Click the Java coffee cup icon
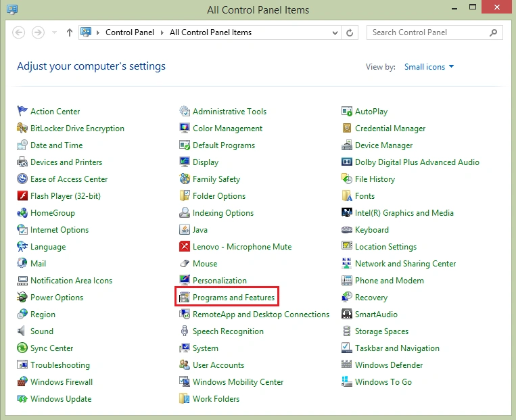 pyautogui.click(x=184, y=229)
